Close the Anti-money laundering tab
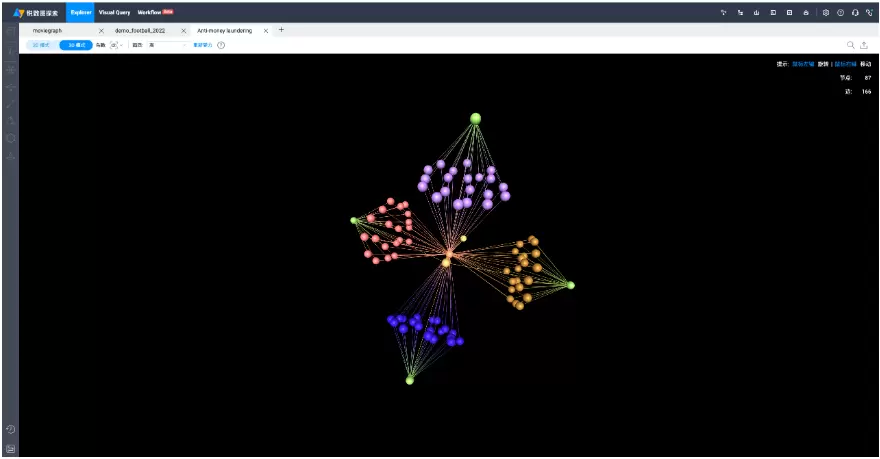 pyautogui.click(x=265, y=30)
